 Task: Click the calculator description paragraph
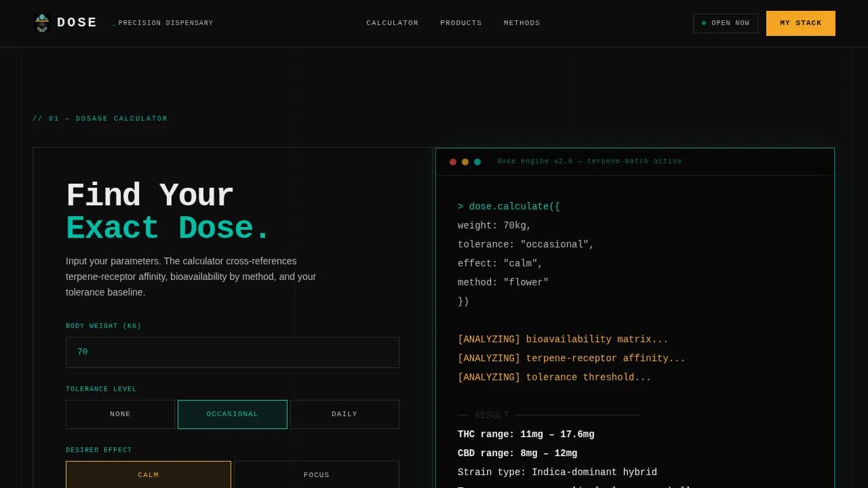191,277
